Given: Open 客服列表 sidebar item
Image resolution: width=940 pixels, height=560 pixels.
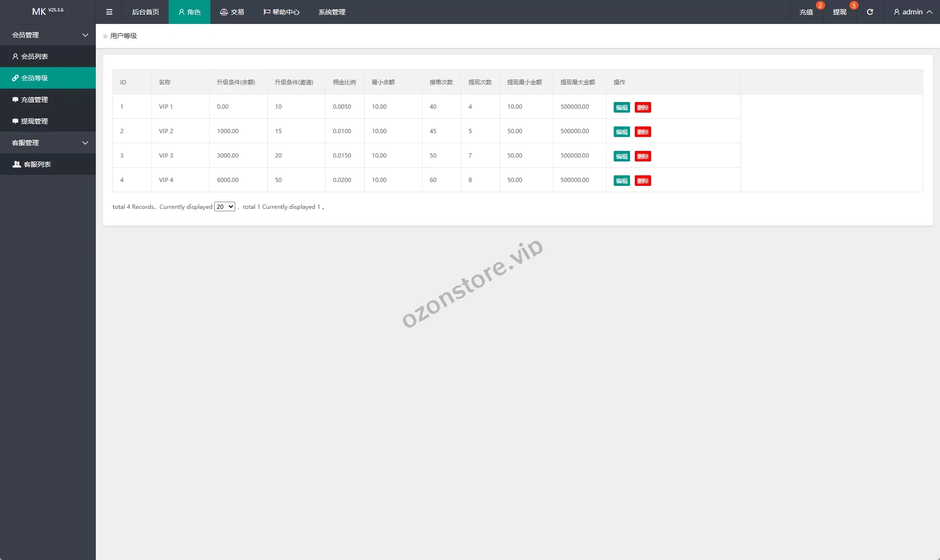Looking at the screenshot, I should [x=37, y=164].
